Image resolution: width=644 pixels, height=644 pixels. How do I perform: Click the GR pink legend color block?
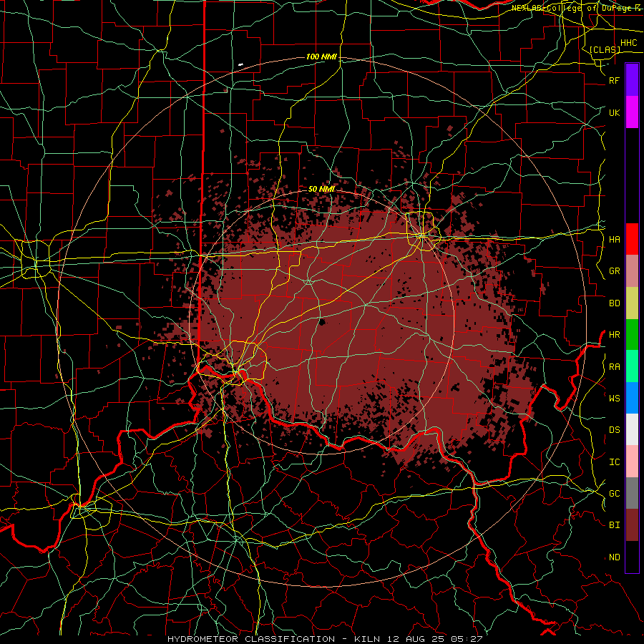coord(632,270)
